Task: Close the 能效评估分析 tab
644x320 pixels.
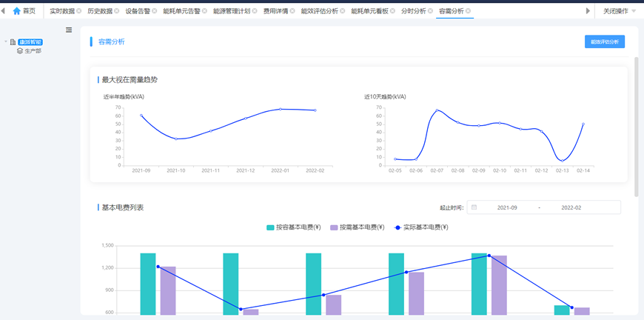Action: coord(343,11)
